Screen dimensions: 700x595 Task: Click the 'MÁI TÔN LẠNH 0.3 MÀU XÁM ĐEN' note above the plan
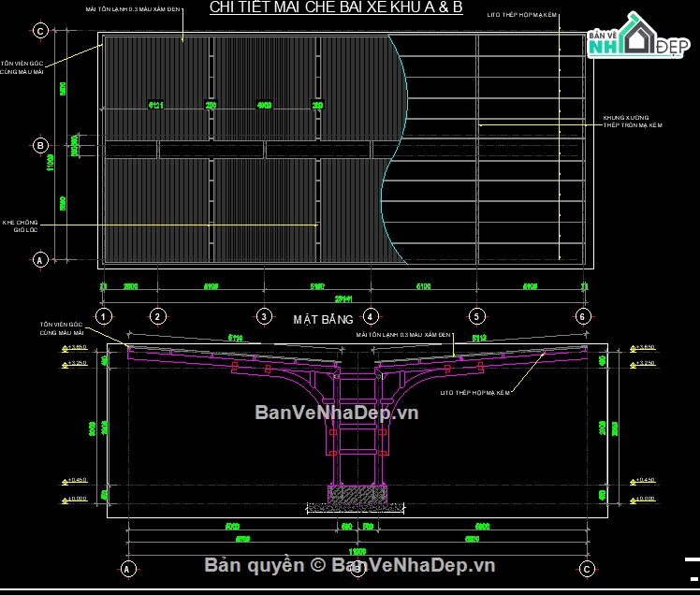(133, 9)
